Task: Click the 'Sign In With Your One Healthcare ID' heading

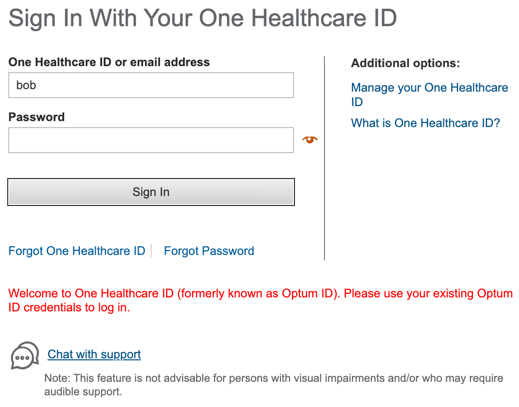Action: [x=203, y=18]
